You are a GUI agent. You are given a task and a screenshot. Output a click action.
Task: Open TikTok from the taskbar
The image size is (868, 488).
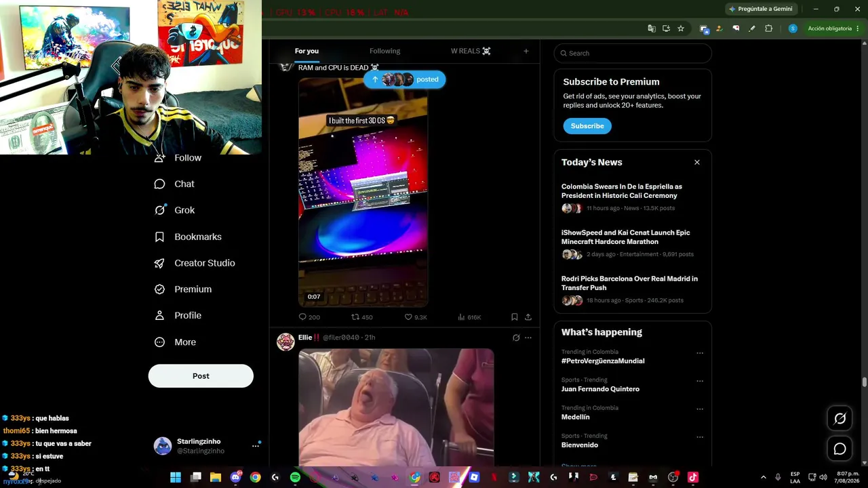(x=692, y=477)
